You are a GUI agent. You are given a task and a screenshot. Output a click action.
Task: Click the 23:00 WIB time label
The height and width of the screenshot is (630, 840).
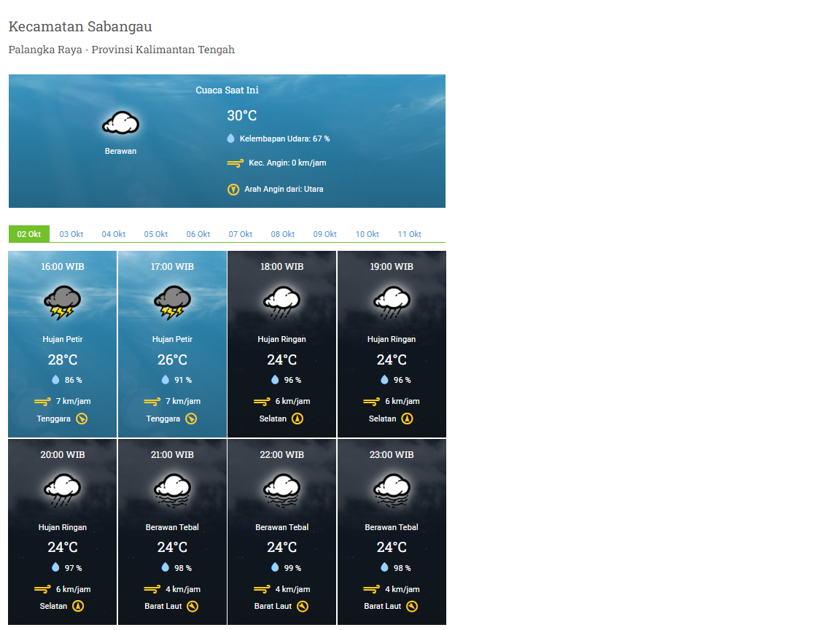392,455
